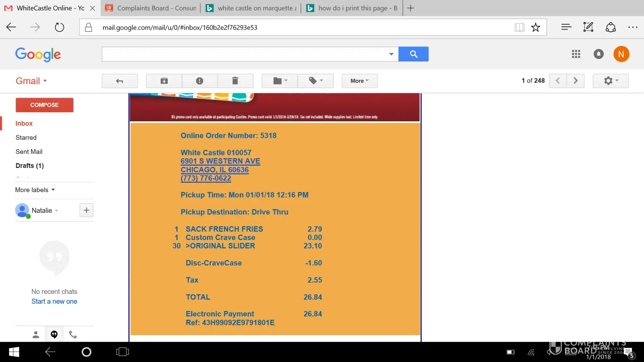The image size is (644, 362).
Task: Open the Wi-Fi network tray icon
Action: tap(531, 352)
